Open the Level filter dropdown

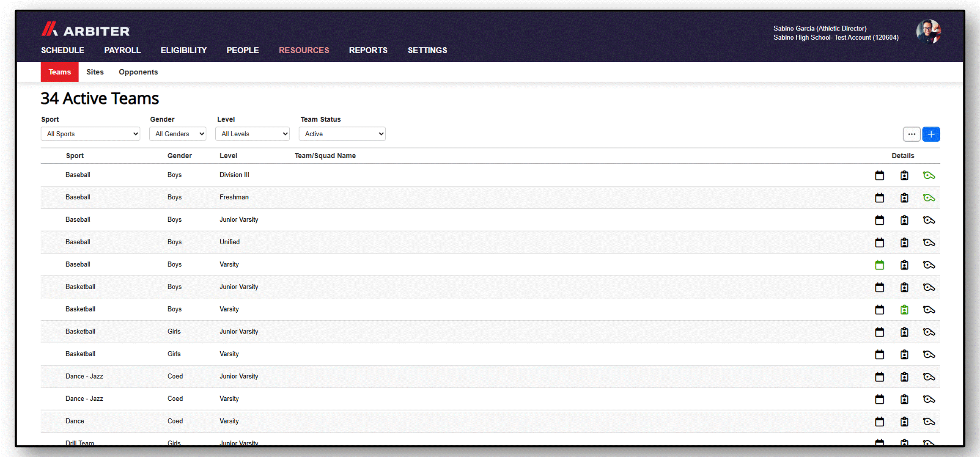click(253, 134)
